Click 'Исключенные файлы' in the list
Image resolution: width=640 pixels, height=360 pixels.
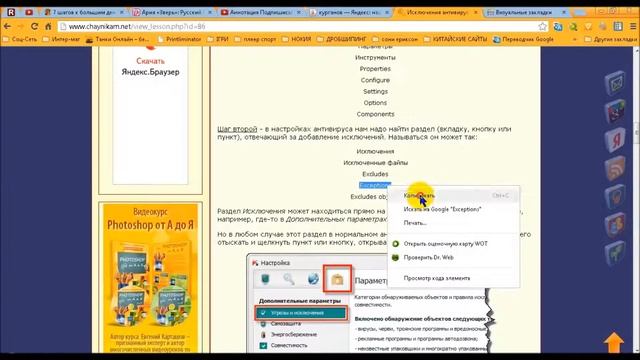click(x=375, y=162)
